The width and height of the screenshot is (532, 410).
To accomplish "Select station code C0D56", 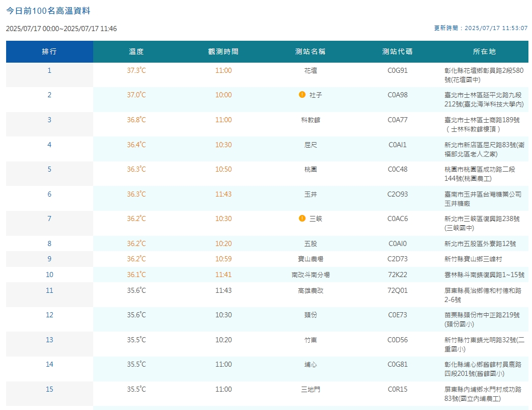I will 397,340.
